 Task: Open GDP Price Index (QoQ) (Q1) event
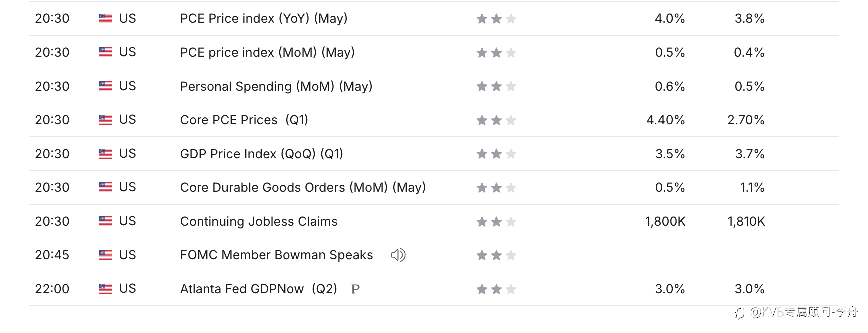tap(262, 154)
